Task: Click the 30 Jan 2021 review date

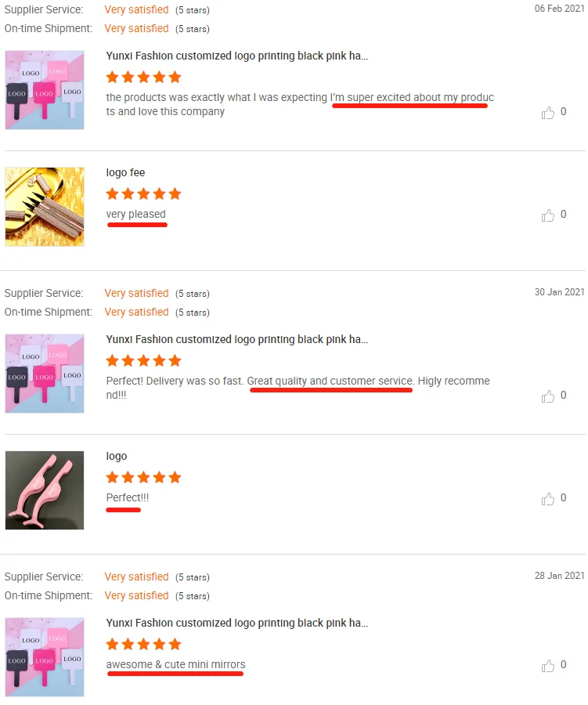Action: [559, 292]
